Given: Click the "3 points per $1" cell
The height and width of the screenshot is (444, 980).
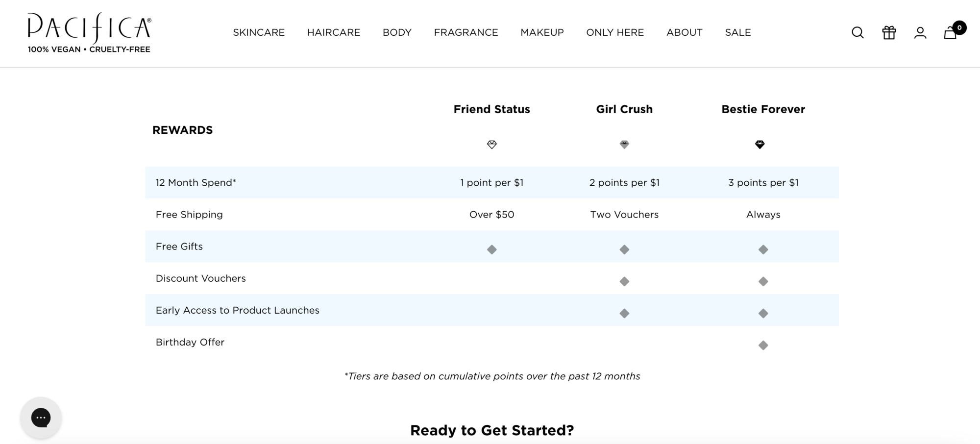Looking at the screenshot, I should [x=763, y=183].
